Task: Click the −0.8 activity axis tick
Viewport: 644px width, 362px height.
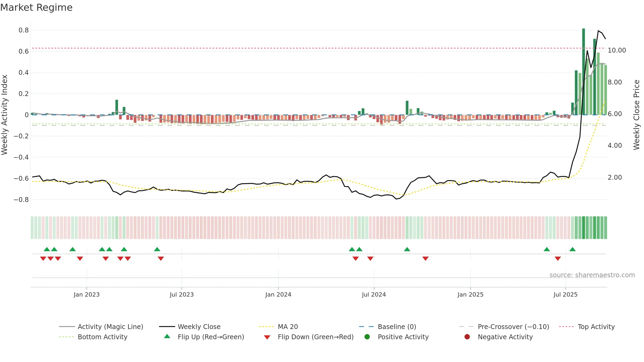Action: click(x=21, y=200)
